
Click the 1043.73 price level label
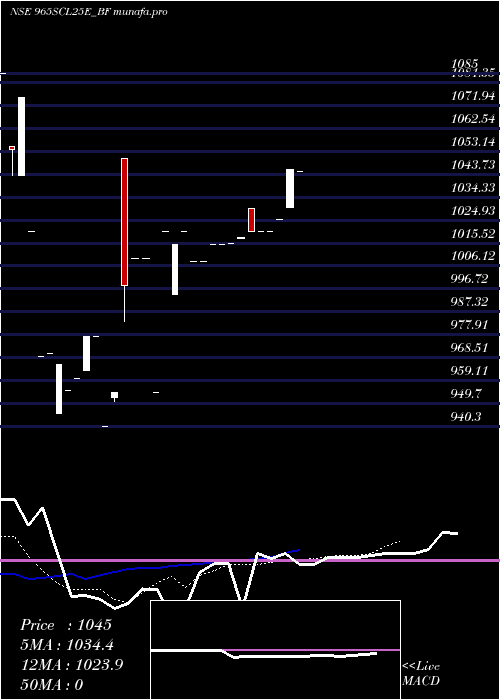473,165
